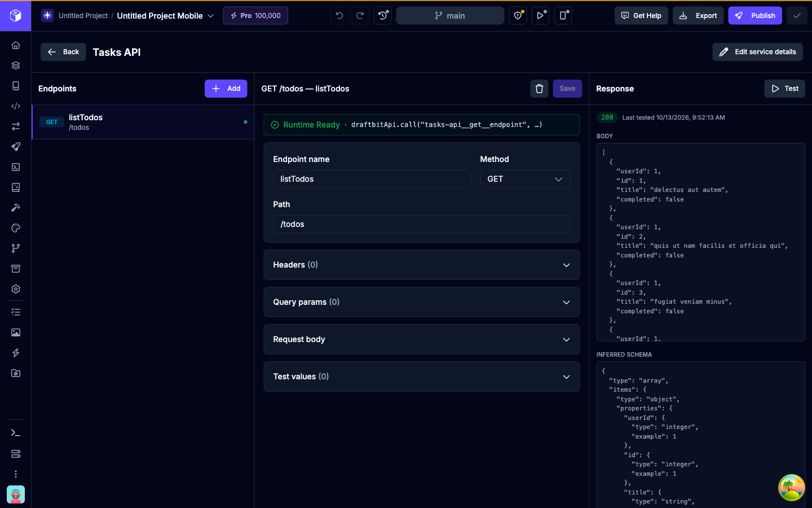
Task: Expand the Test values (0) section
Action: point(422,376)
